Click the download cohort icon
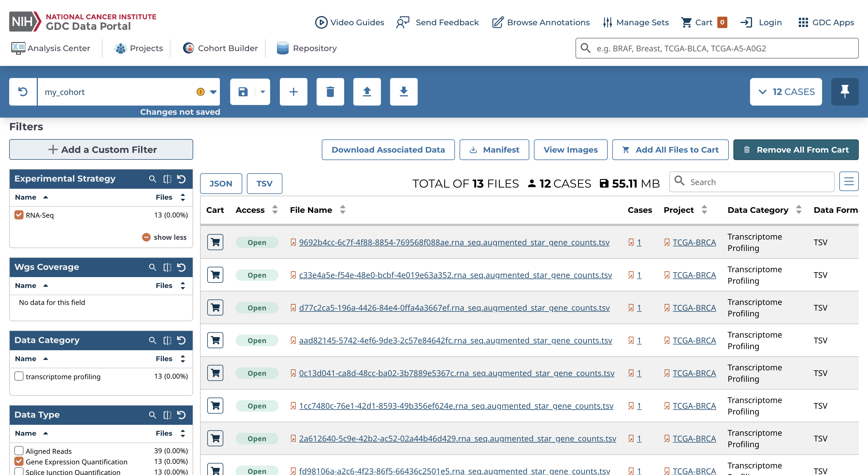 tap(403, 92)
